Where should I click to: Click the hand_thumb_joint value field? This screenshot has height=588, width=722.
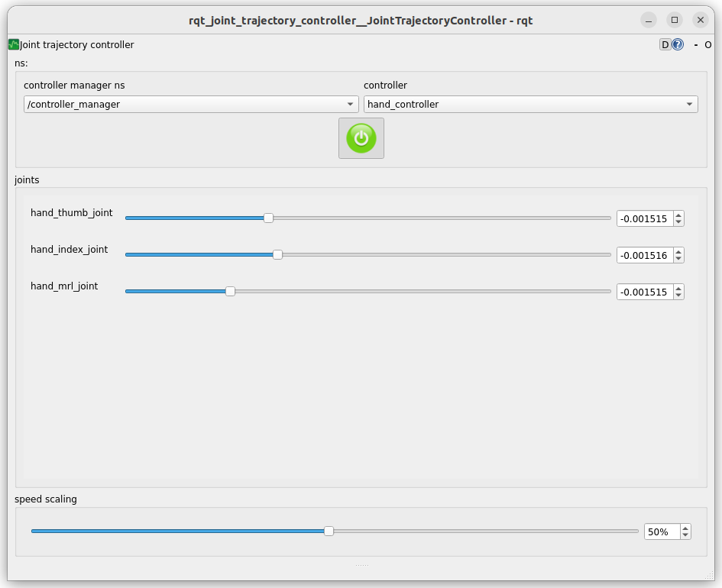click(644, 218)
